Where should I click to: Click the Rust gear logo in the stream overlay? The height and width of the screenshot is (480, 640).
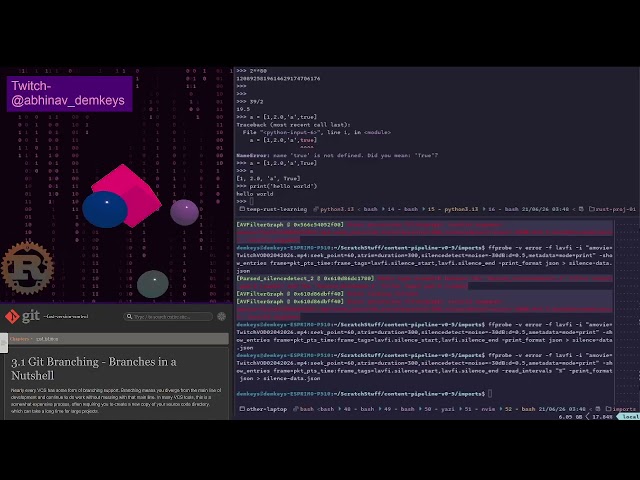pos(27,268)
